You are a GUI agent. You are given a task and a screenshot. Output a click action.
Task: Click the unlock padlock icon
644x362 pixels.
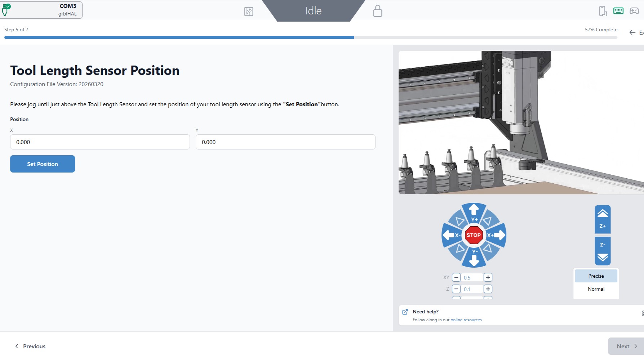coord(377,11)
